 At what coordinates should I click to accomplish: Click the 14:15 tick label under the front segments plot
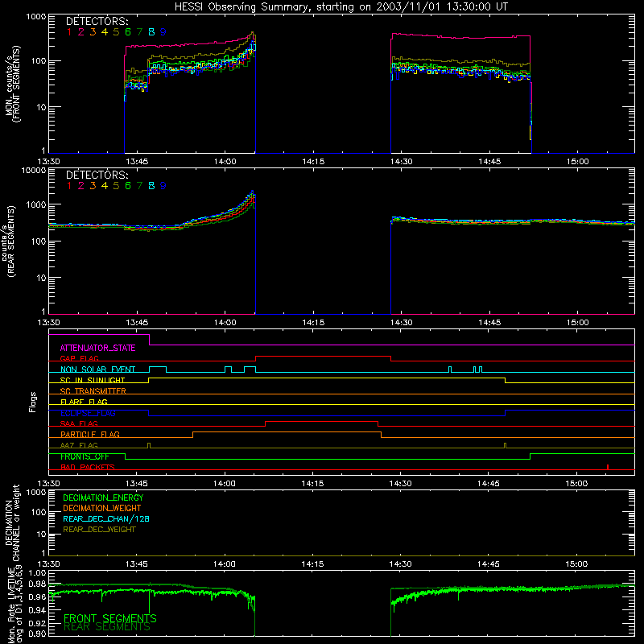click(313, 162)
